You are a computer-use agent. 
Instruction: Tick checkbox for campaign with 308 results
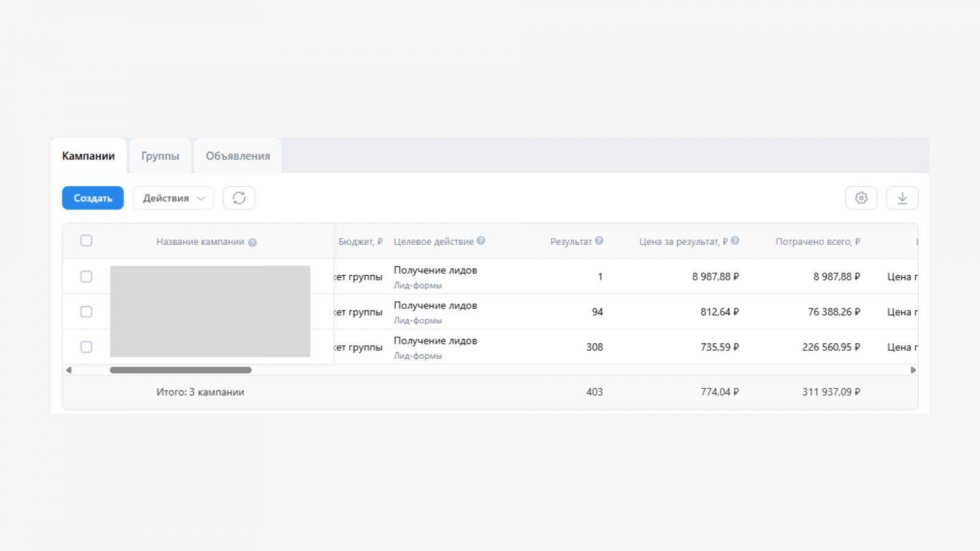[86, 347]
